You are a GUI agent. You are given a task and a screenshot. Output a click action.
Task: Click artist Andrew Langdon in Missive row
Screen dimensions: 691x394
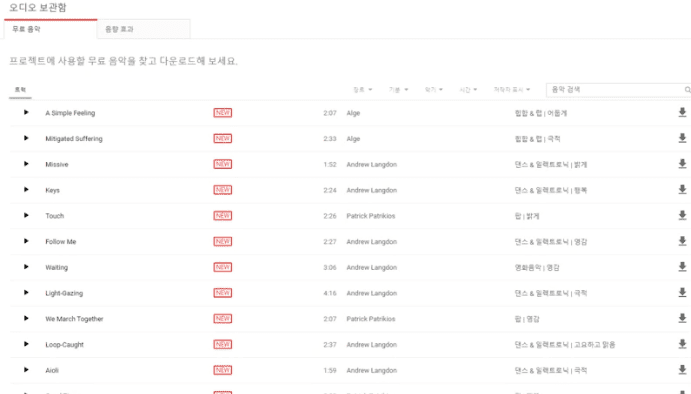372,164
